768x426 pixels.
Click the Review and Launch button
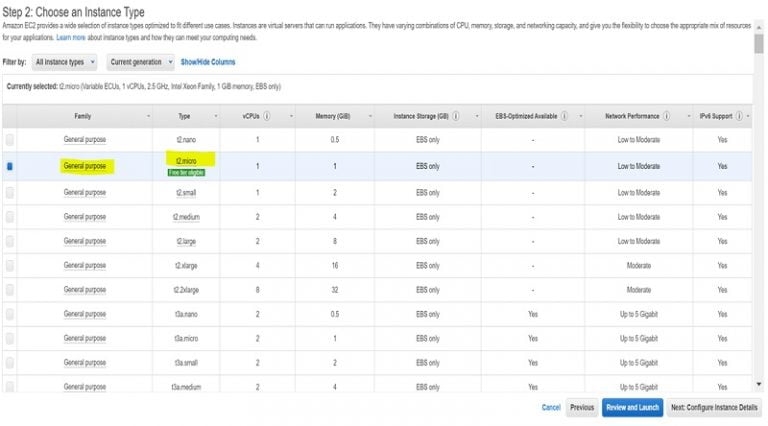tap(632, 407)
